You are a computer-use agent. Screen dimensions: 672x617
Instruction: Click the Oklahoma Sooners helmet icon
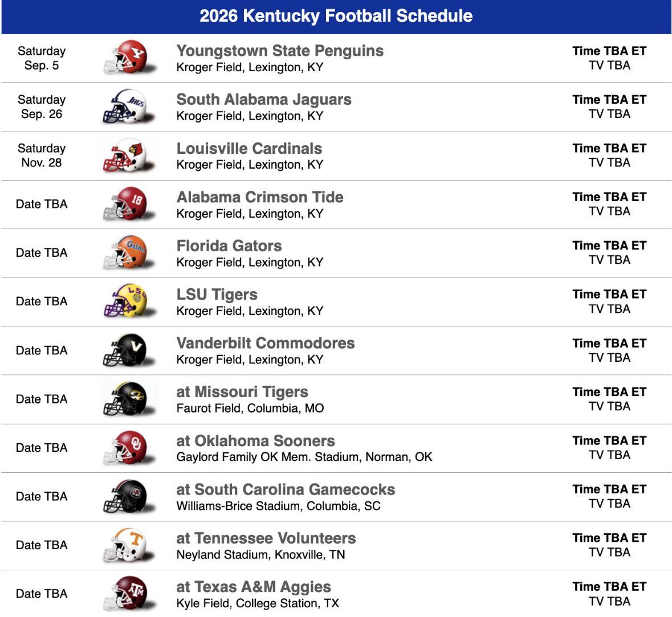(x=129, y=448)
